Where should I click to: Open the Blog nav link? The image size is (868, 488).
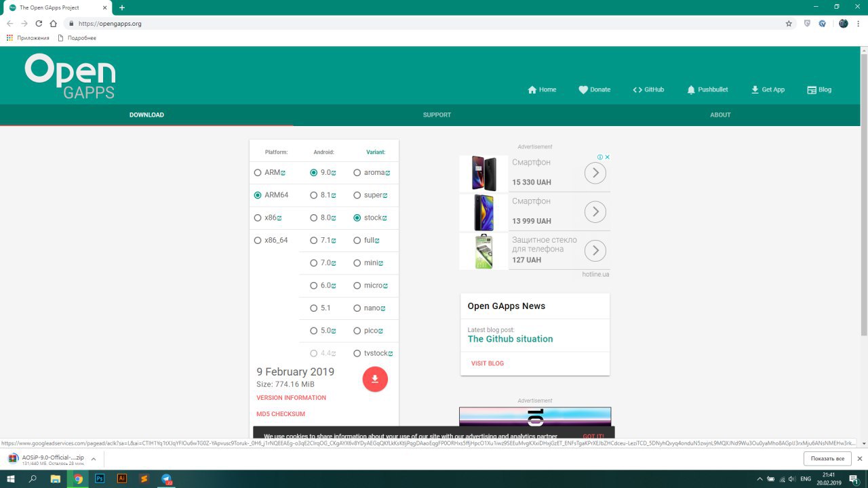coord(819,89)
